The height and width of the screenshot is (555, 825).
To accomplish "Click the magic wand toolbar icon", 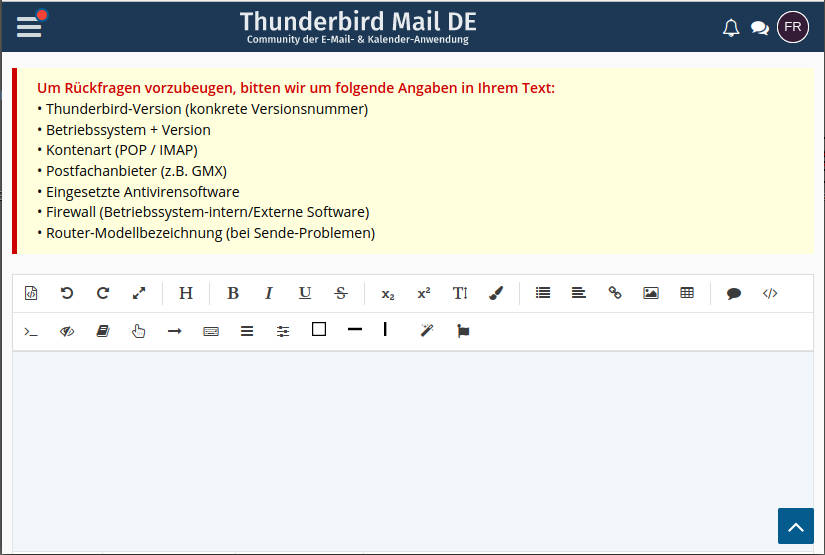I will (x=427, y=330).
